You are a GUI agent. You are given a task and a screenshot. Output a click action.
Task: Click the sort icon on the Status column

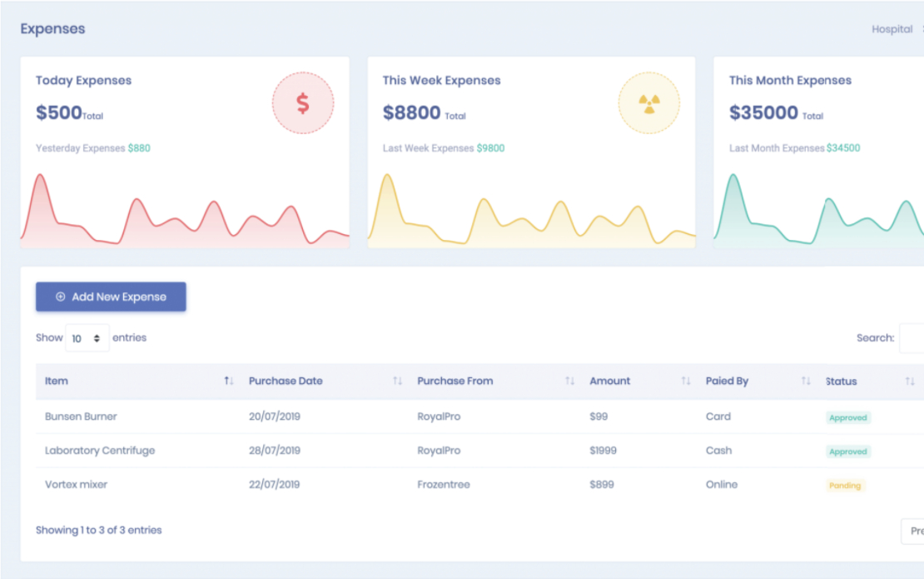[x=910, y=381]
